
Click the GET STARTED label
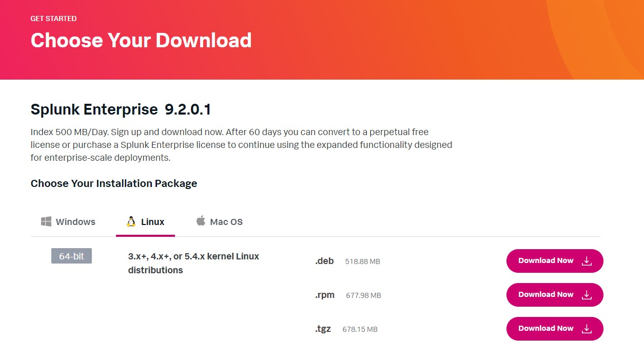(53, 18)
